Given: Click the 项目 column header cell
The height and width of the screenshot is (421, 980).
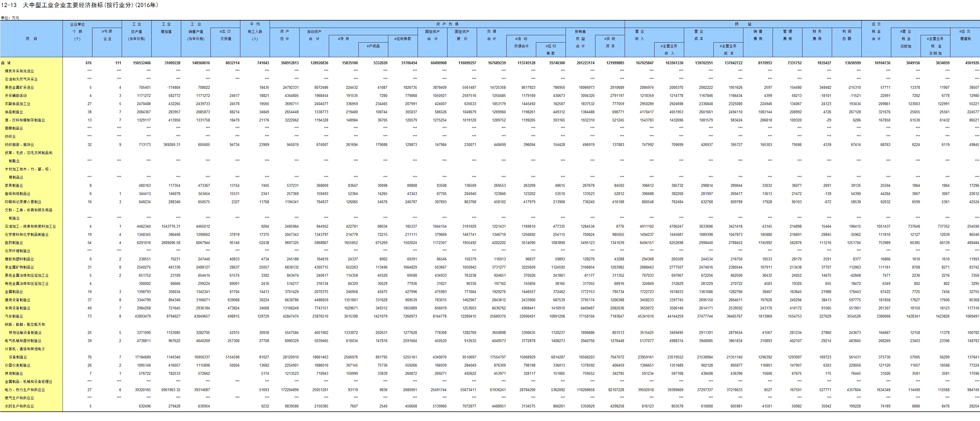Looking at the screenshot, I should (31, 39).
